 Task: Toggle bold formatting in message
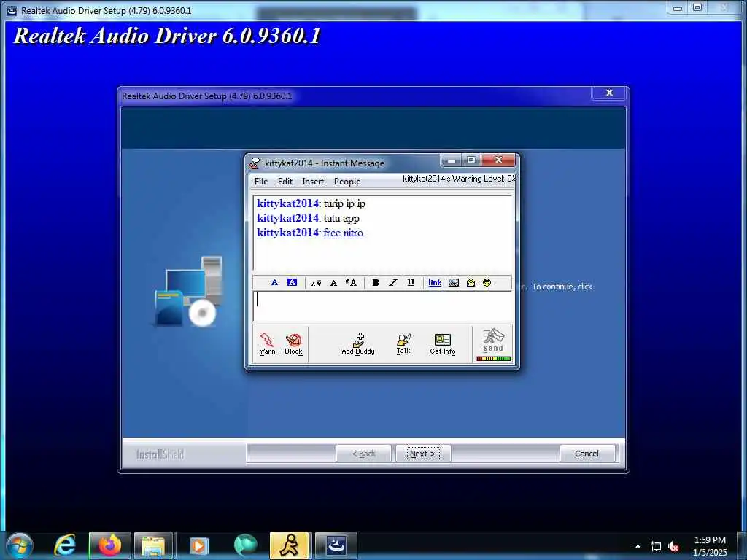point(376,282)
